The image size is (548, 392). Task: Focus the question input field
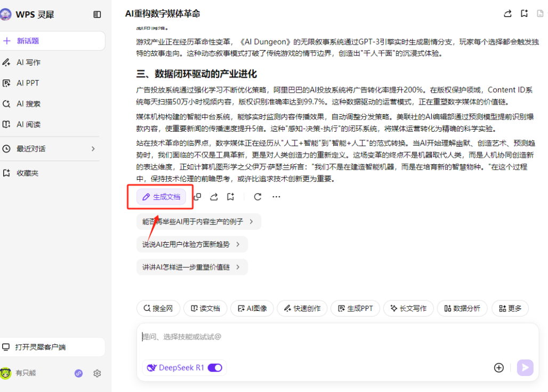click(x=337, y=337)
